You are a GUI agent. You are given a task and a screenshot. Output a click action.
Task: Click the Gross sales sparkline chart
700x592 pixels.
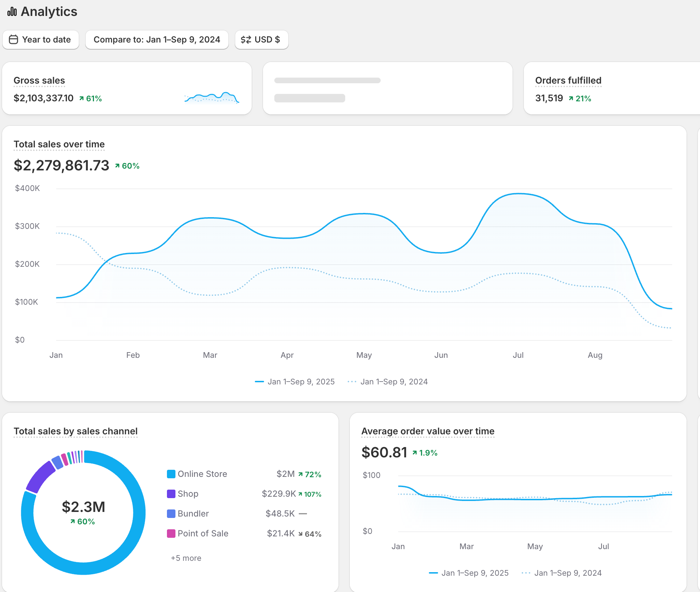click(212, 97)
